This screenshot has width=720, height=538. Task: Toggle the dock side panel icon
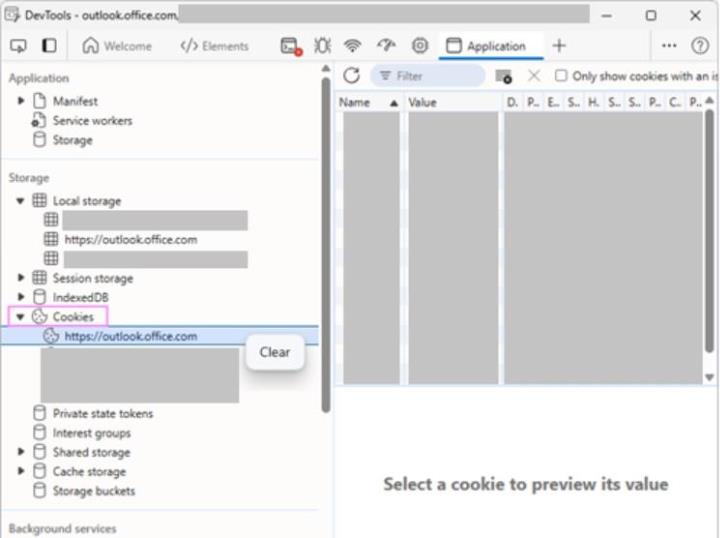tap(49, 46)
